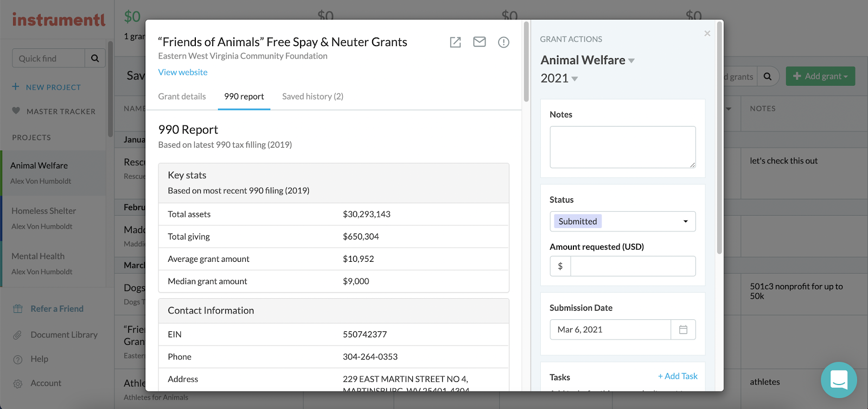Image resolution: width=868 pixels, height=409 pixels.
Task: Click the modal content vertical scrollbar
Action: (526, 61)
